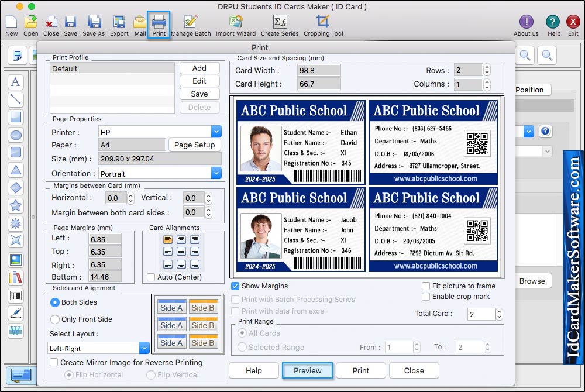The height and width of the screenshot is (392, 585).
Task: Select the Barcode tool in the sidebar
Action: (16, 296)
